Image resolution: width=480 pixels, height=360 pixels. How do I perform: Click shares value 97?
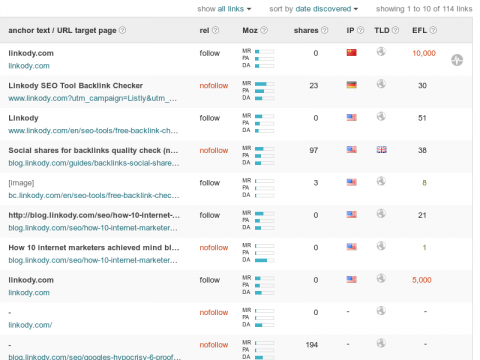point(314,150)
